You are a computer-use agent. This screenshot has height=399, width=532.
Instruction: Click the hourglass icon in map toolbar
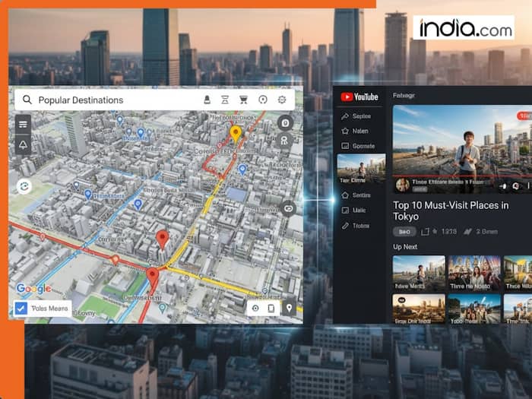225,100
